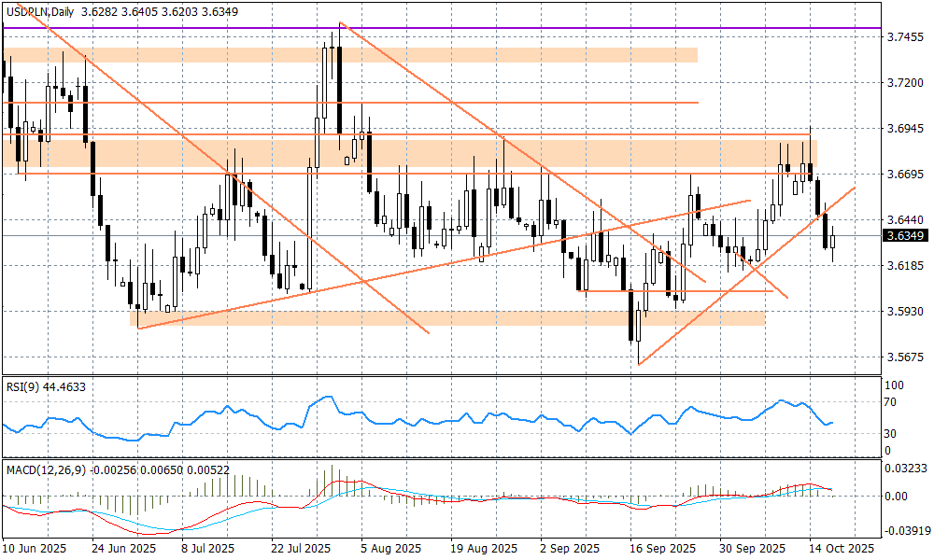Click the 3.6185 price axis label
The width and height of the screenshot is (934, 560).
coord(904,266)
